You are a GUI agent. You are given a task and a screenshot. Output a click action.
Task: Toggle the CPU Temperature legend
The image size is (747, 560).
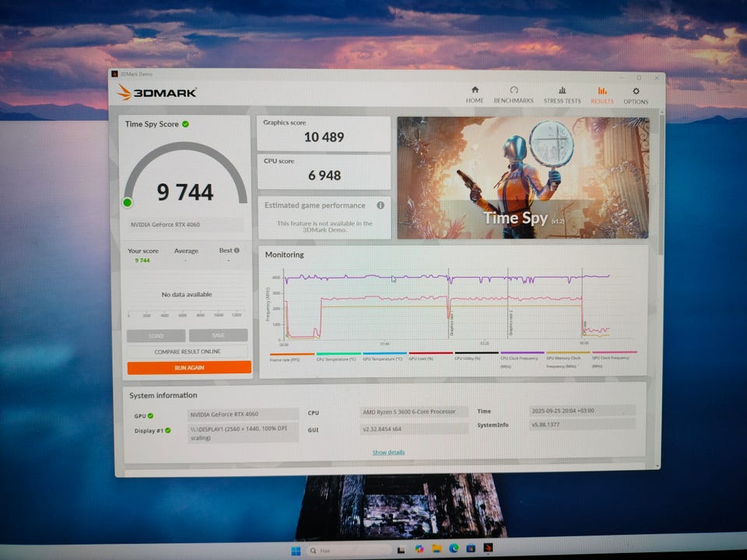[x=337, y=357]
